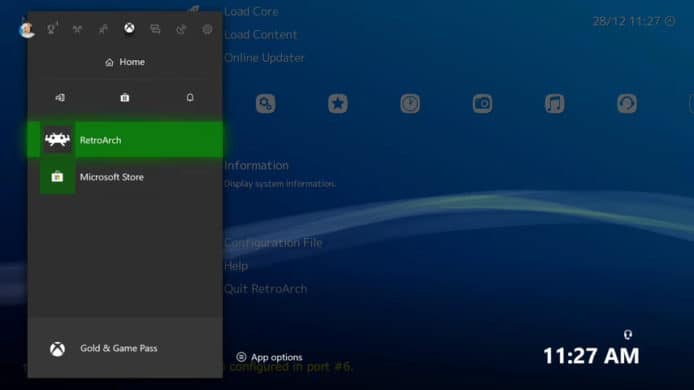694x390 pixels.
Task: Open Microsoft Store from the guide list
Action: pyautogui.click(x=125, y=177)
